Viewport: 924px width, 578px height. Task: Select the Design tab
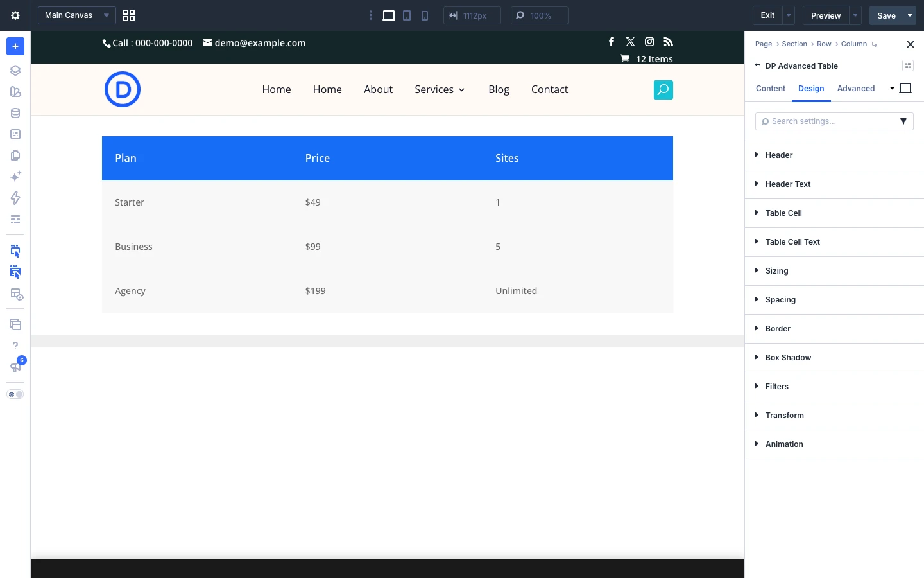coord(811,89)
